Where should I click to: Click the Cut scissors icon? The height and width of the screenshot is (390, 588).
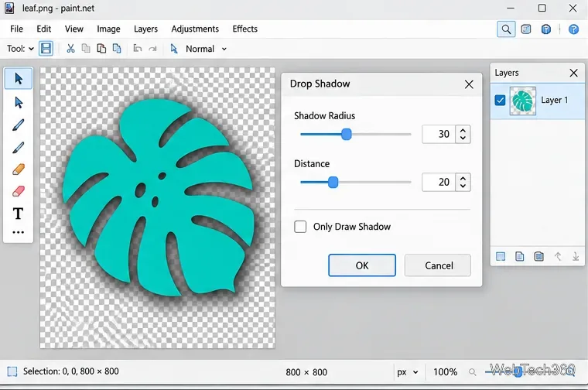[70, 49]
